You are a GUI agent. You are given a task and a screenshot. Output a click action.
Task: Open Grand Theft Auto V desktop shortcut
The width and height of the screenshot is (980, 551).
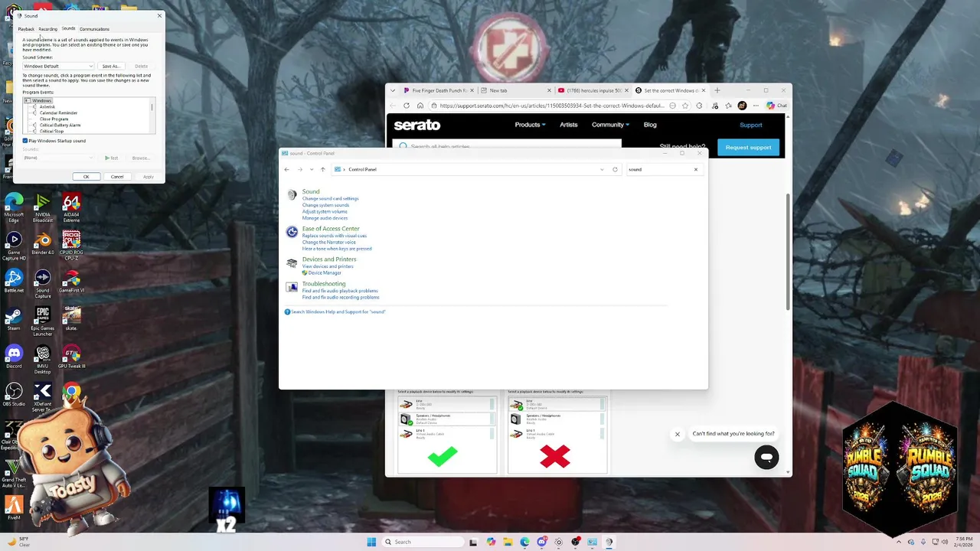[x=13, y=473]
